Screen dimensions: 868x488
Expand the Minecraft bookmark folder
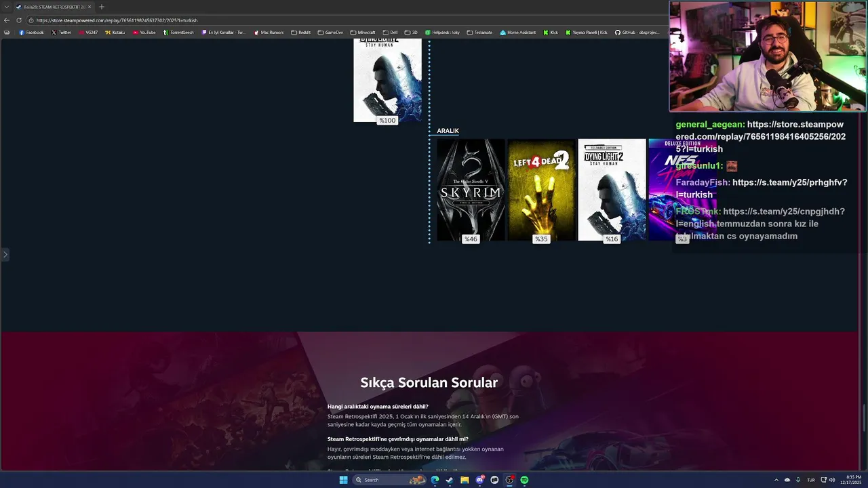[363, 33]
